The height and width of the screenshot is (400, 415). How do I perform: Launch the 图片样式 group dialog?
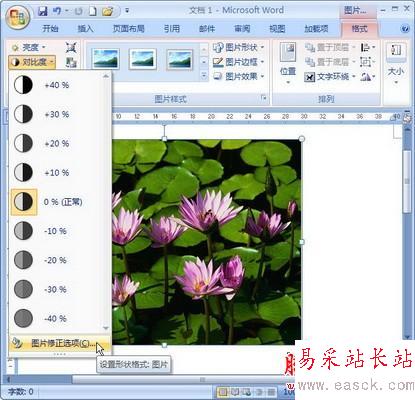click(264, 98)
